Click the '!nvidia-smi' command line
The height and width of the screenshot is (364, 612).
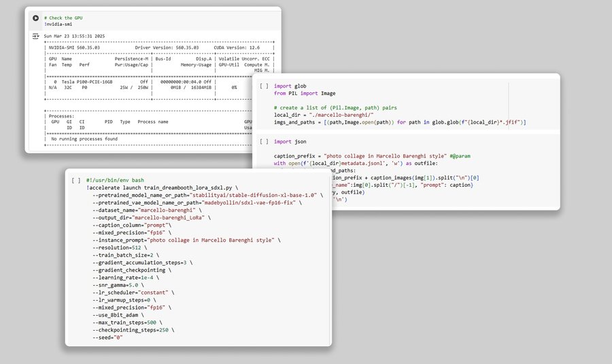tap(58, 24)
